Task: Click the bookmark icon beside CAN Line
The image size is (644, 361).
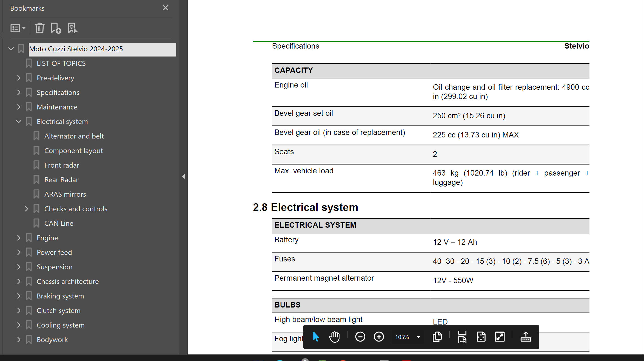Action: pyautogui.click(x=36, y=223)
